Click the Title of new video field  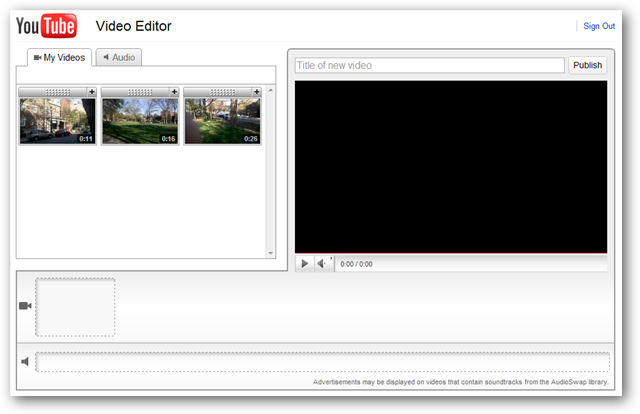(430, 65)
